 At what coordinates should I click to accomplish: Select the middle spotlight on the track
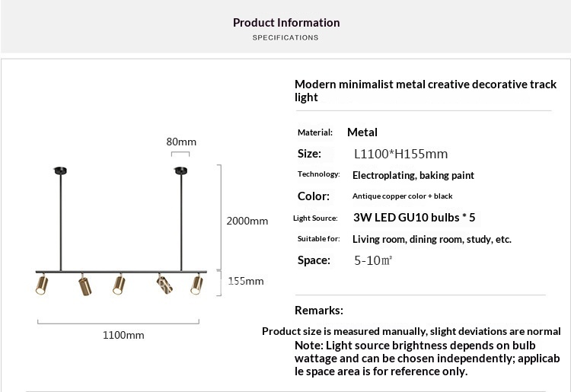(118, 285)
